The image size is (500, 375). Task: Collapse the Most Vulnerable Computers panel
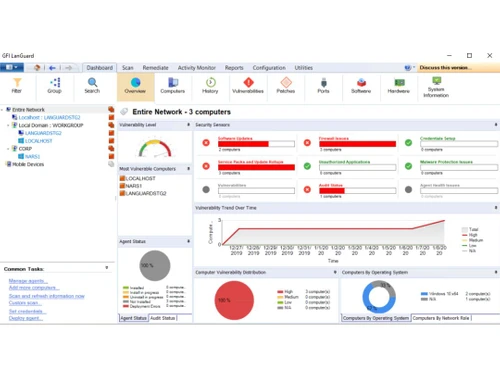188,169
